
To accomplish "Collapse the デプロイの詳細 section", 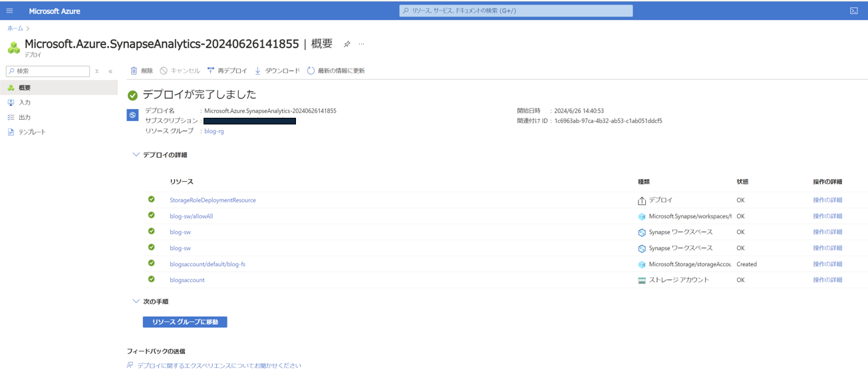I will (136, 154).
